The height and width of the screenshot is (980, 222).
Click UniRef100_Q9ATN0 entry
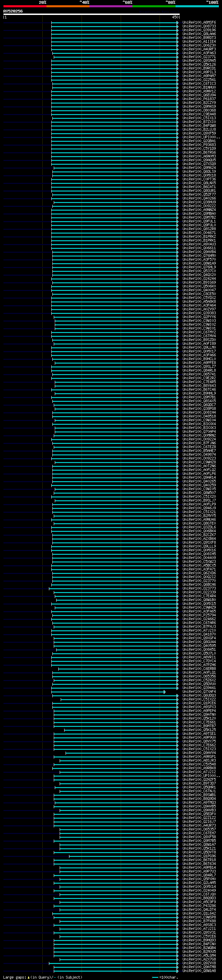199,714
